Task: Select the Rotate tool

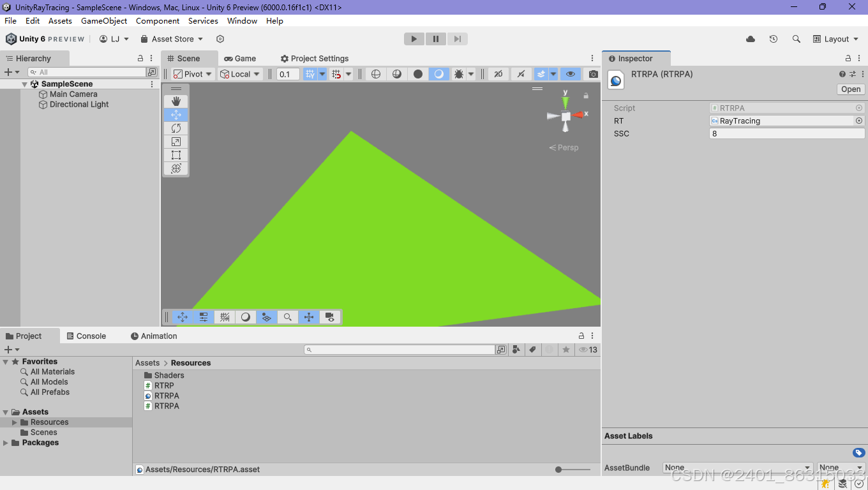Action: [x=176, y=128]
